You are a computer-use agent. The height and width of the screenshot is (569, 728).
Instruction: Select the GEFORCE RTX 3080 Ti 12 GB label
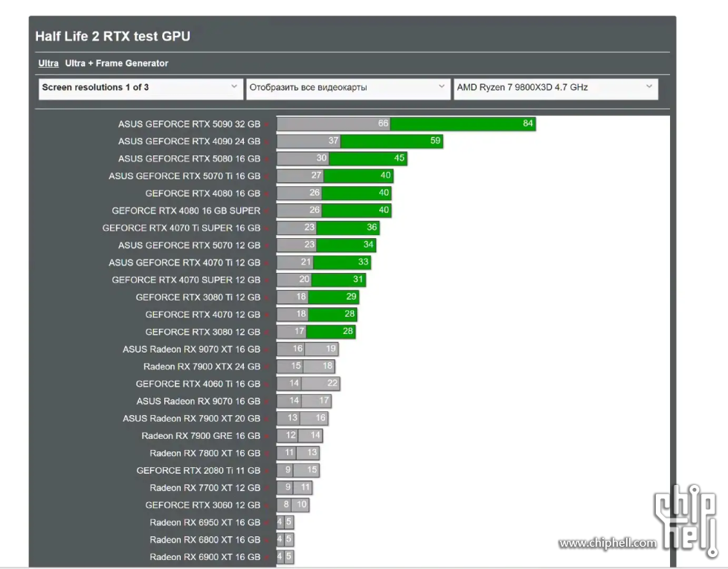(199, 298)
